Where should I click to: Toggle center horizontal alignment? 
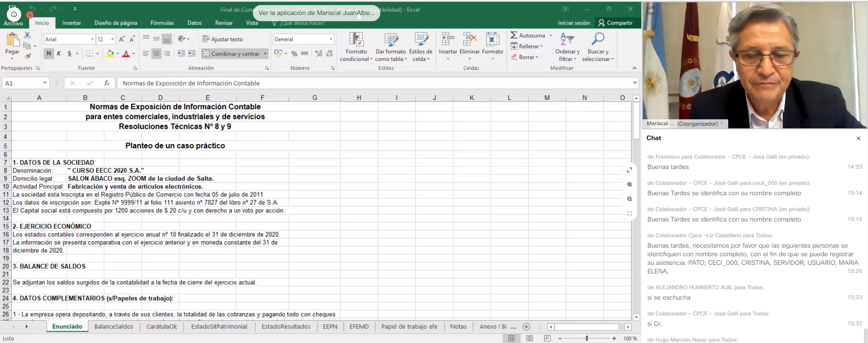157,53
